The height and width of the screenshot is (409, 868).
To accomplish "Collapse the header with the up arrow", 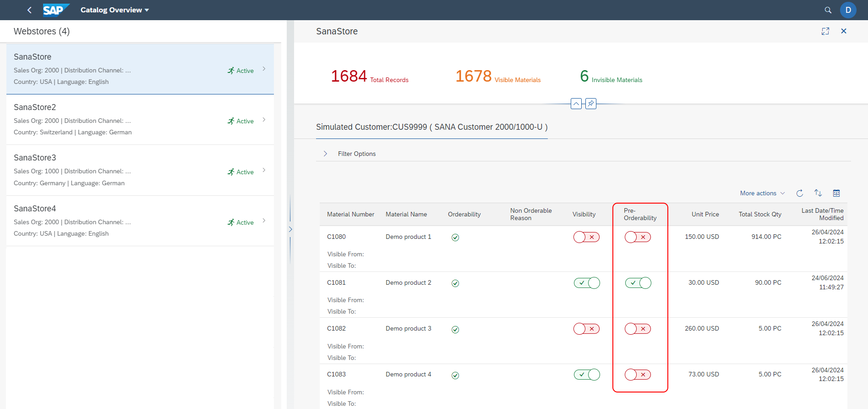I will 576,104.
